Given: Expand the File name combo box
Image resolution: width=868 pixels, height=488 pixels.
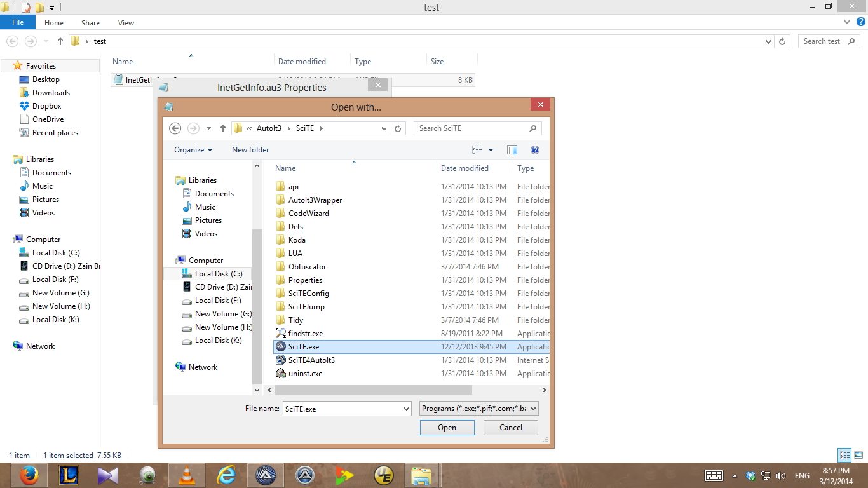Looking at the screenshot, I should (407, 409).
